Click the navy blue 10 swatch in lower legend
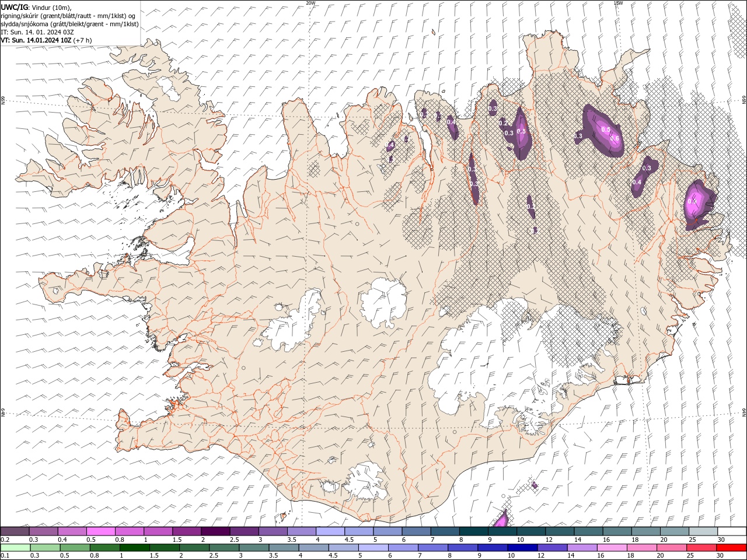This screenshot has height=560, width=747. pos(522,548)
